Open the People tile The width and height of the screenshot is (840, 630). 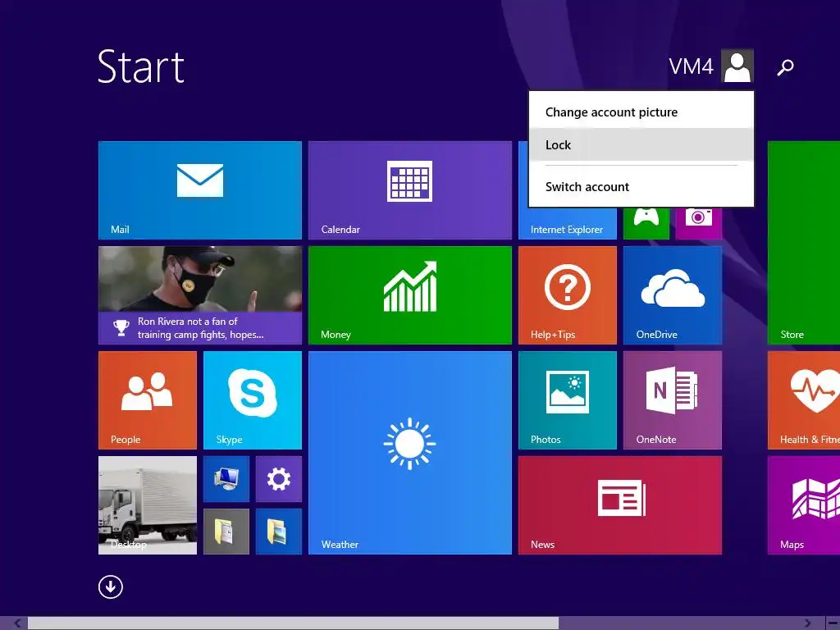(x=148, y=400)
